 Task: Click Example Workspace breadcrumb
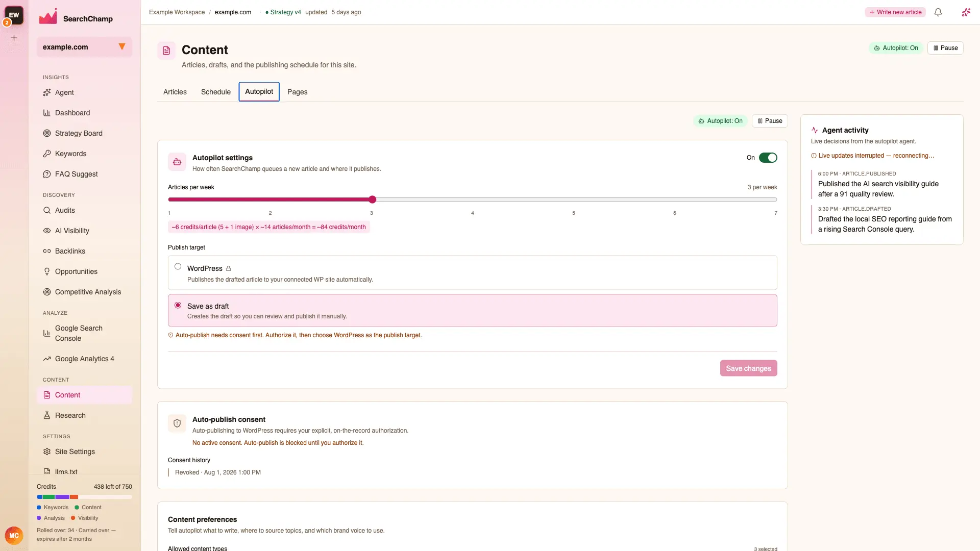(x=177, y=12)
